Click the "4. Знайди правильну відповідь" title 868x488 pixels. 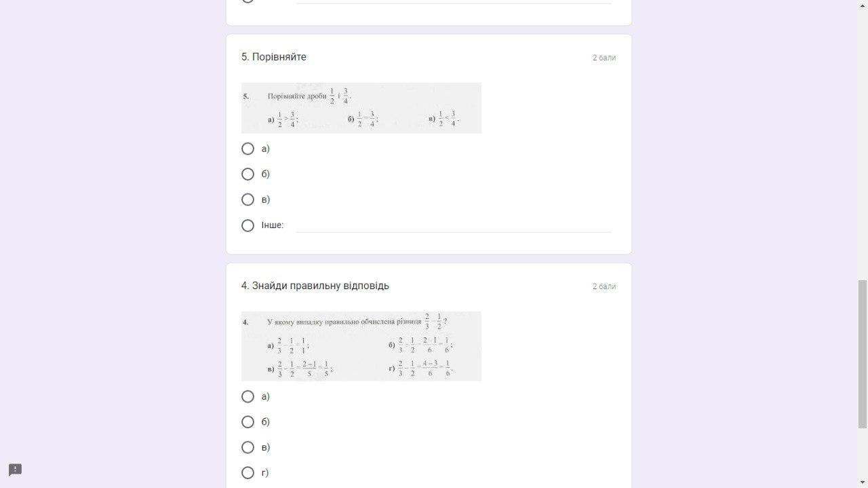pyautogui.click(x=315, y=286)
